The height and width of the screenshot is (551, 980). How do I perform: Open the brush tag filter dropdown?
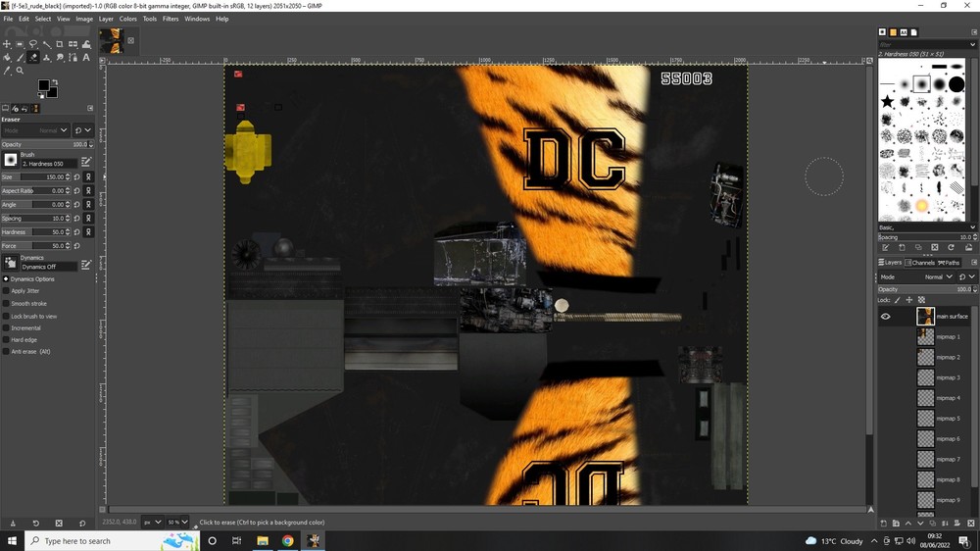pos(972,44)
